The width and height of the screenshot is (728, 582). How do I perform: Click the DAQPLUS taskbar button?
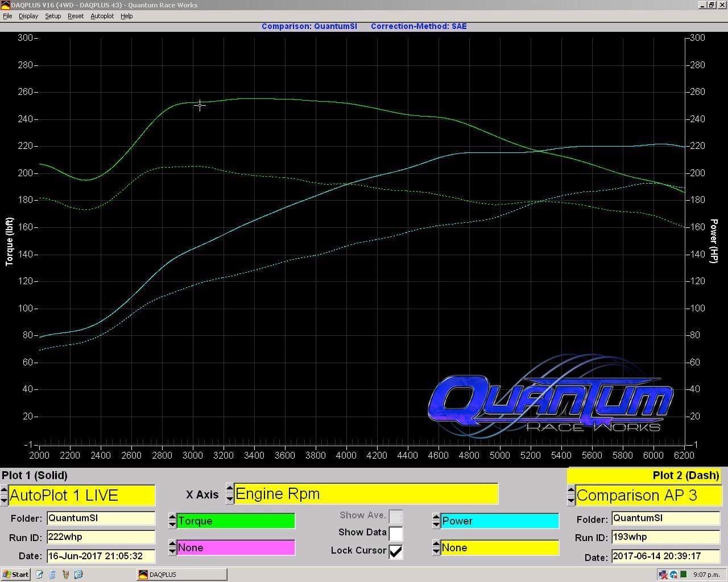[x=181, y=574]
